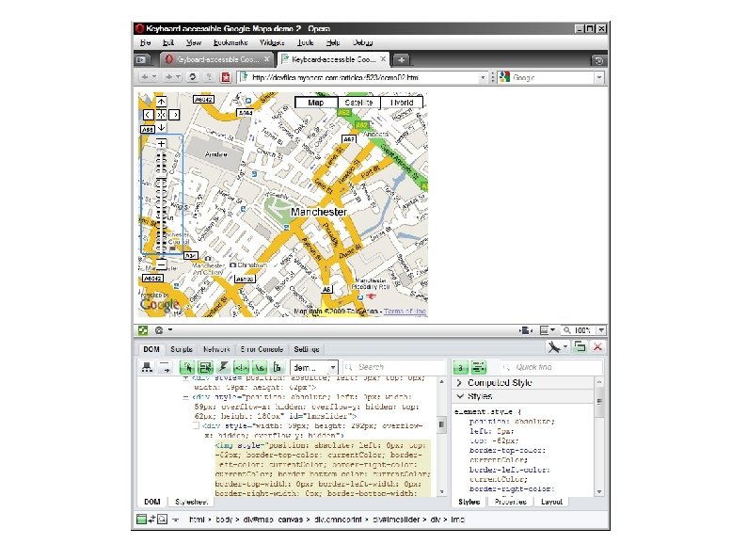The height and width of the screenshot is (560, 747).
Task: Select the Satellite view type
Action: point(358,103)
